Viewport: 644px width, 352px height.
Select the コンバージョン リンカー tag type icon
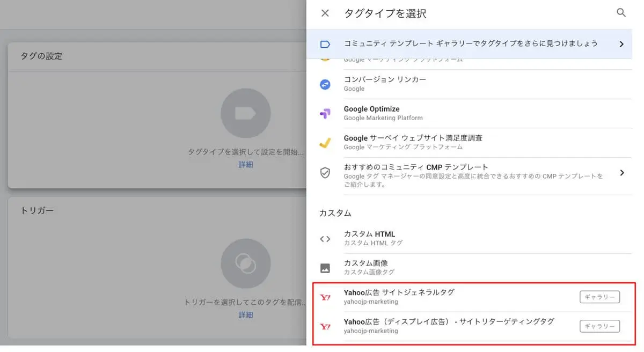(x=325, y=84)
